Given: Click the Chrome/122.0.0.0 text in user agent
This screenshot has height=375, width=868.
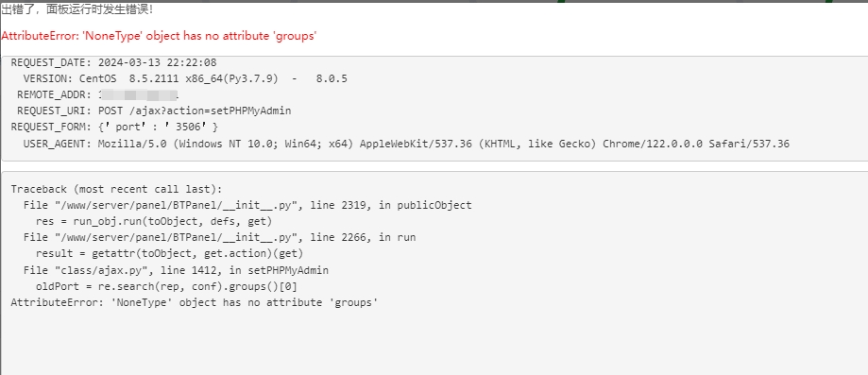Looking at the screenshot, I should [653, 144].
